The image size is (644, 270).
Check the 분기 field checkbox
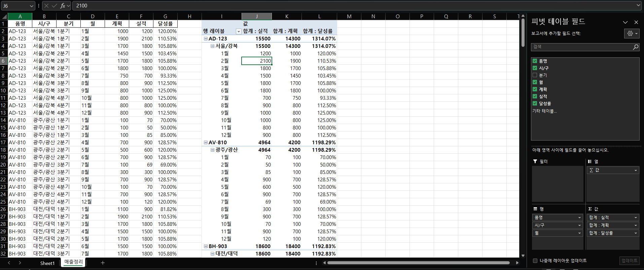coord(535,75)
